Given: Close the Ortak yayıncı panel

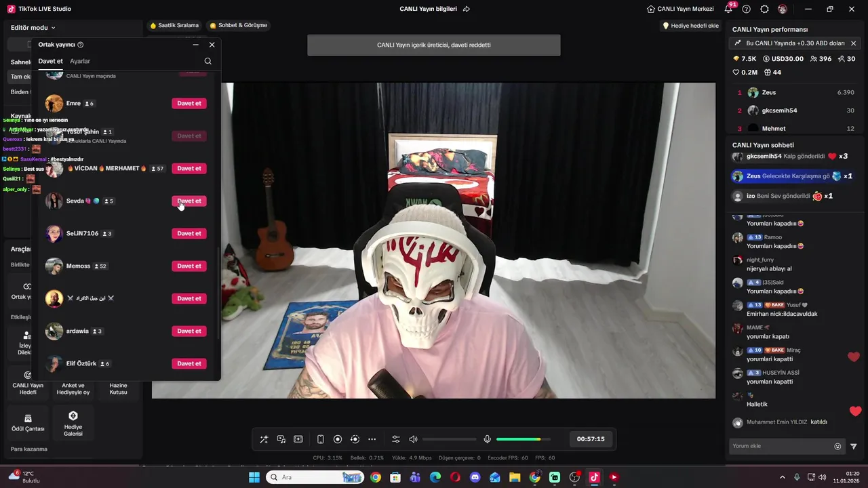Looking at the screenshot, I should [212, 45].
